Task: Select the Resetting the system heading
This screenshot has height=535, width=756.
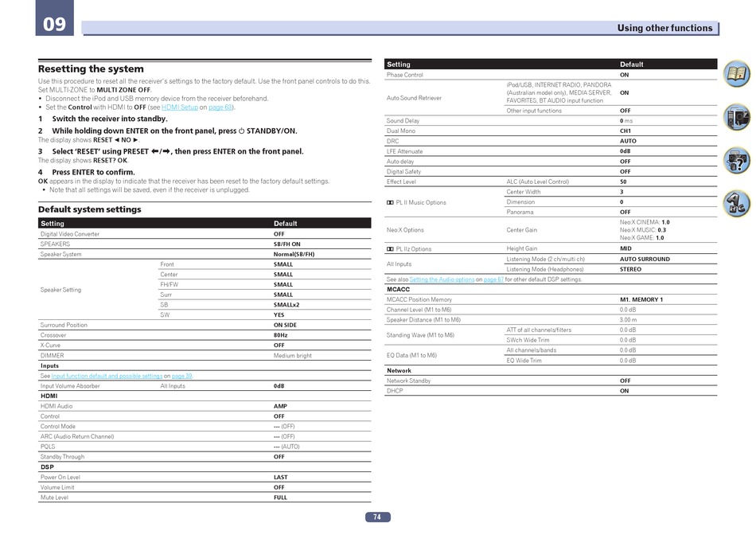Action: tap(91, 68)
